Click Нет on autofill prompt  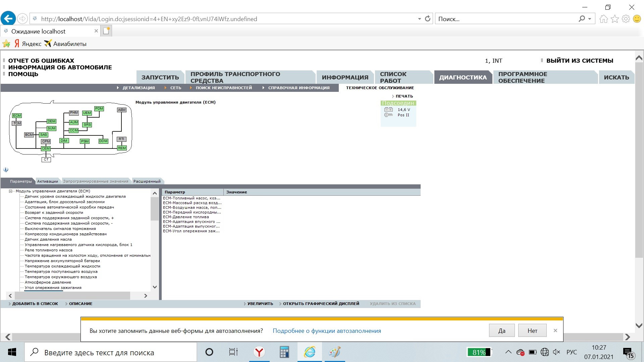[532, 331]
